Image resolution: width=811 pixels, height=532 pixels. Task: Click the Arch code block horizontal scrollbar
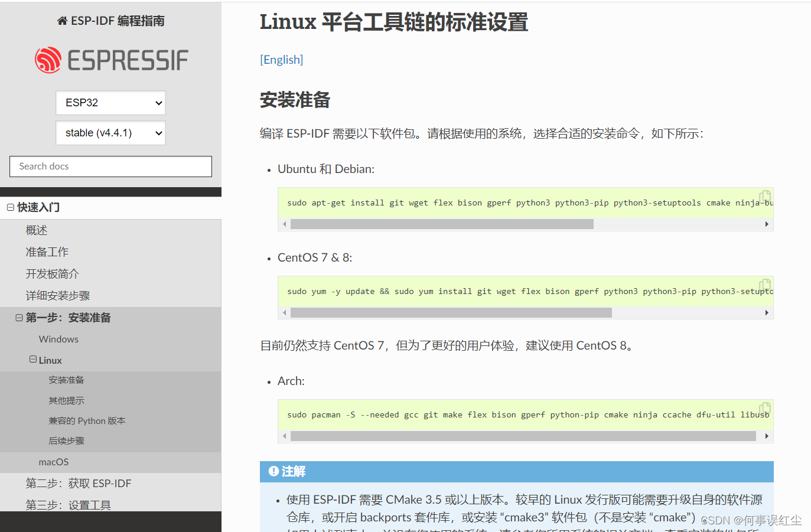pyautogui.click(x=523, y=436)
